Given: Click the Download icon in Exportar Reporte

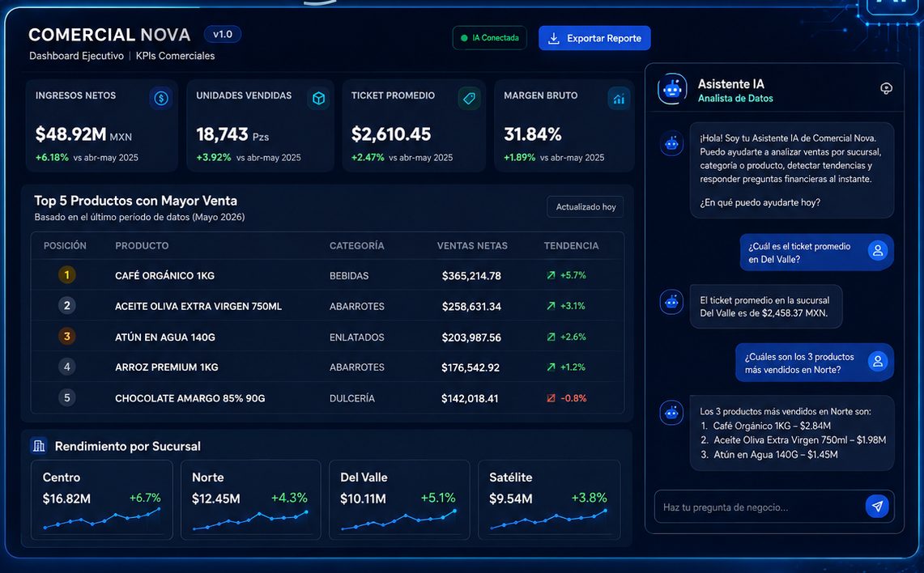Looking at the screenshot, I should pos(553,38).
